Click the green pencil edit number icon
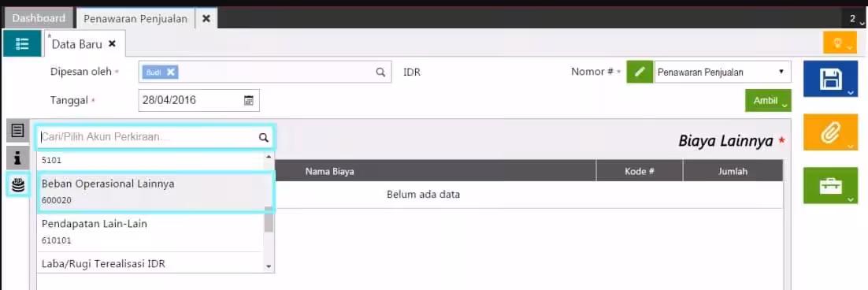This screenshot has width=868, height=290. coord(640,72)
